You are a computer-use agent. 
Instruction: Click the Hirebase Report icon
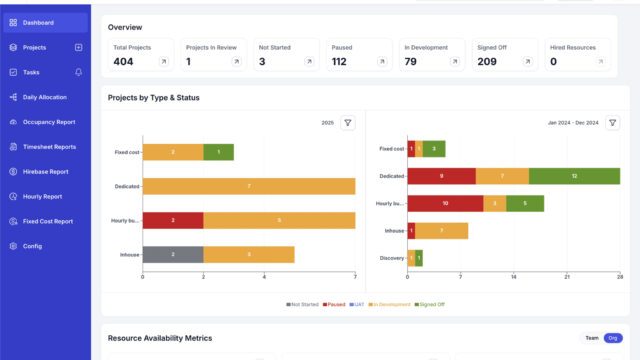tap(13, 172)
